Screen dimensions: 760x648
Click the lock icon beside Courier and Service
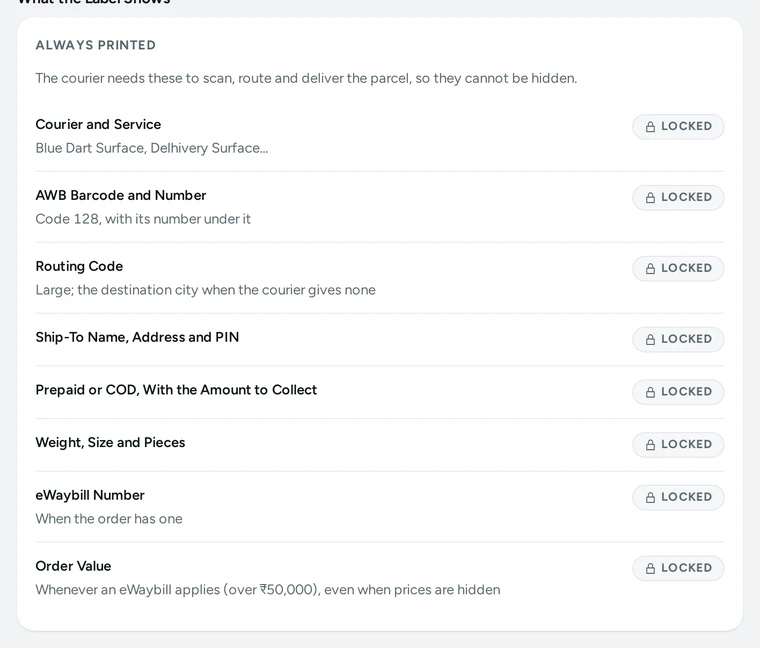(650, 126)
